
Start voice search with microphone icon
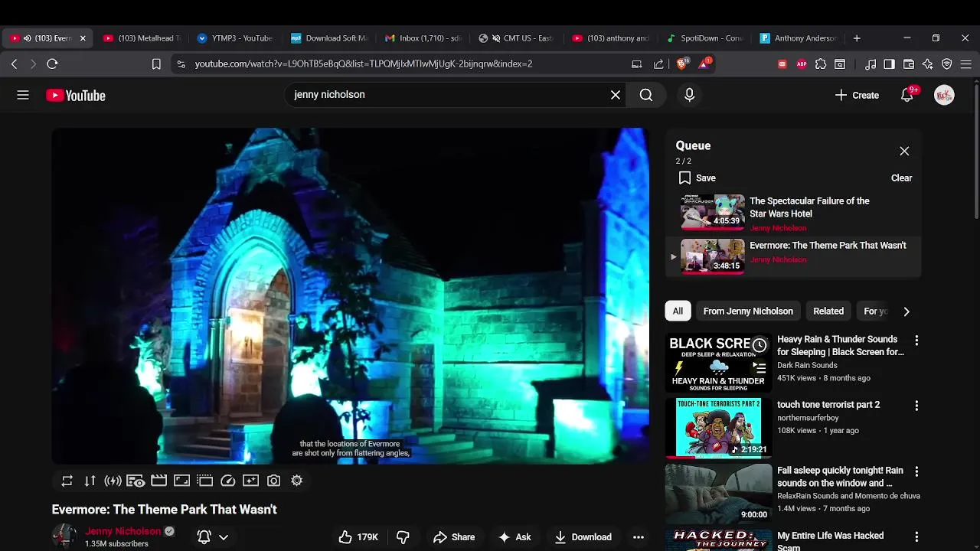[689, 95]
